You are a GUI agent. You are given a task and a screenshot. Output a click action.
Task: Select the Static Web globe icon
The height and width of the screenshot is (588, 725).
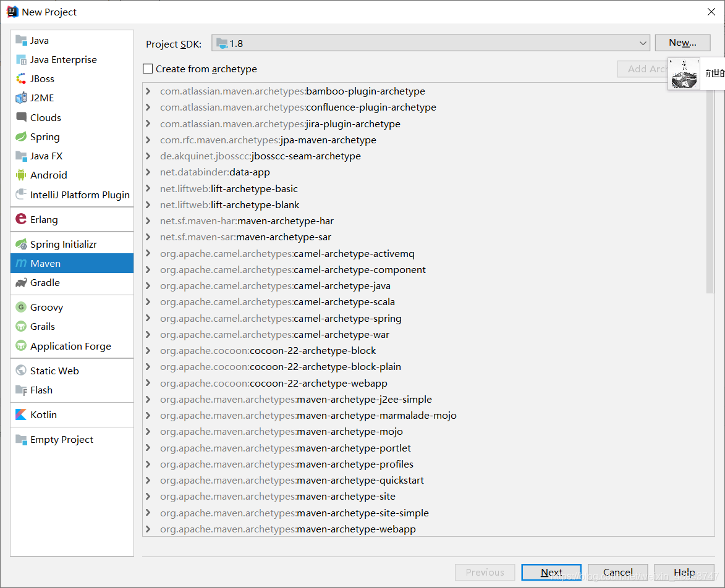[21, 371]
